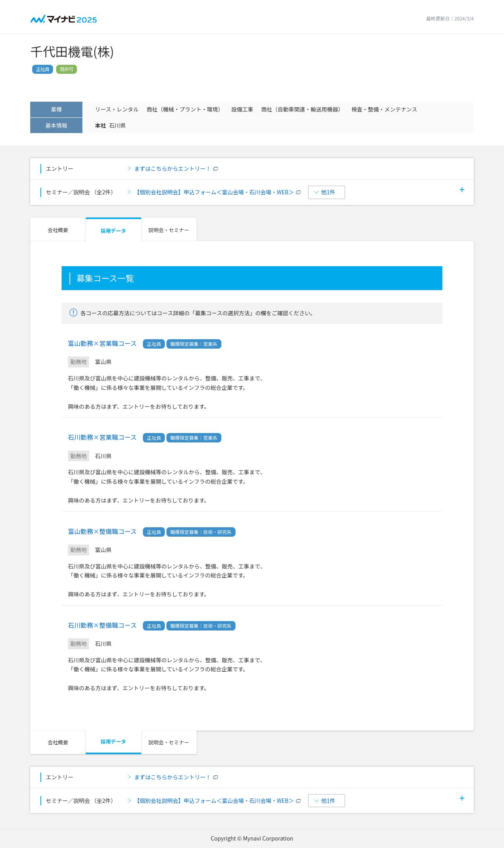Click 既卒可 badge under company name

coord(66,69)
